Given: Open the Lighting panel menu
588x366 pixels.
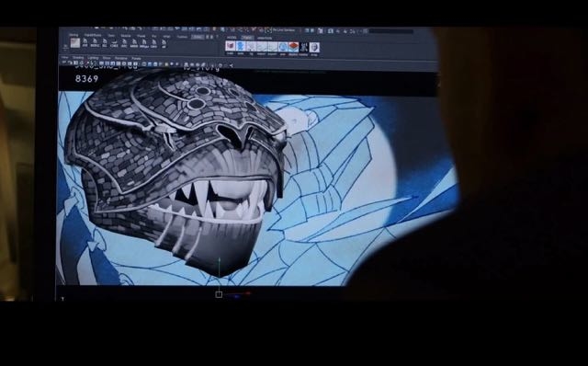Looking at the screenshot, I should pos(93,58).
